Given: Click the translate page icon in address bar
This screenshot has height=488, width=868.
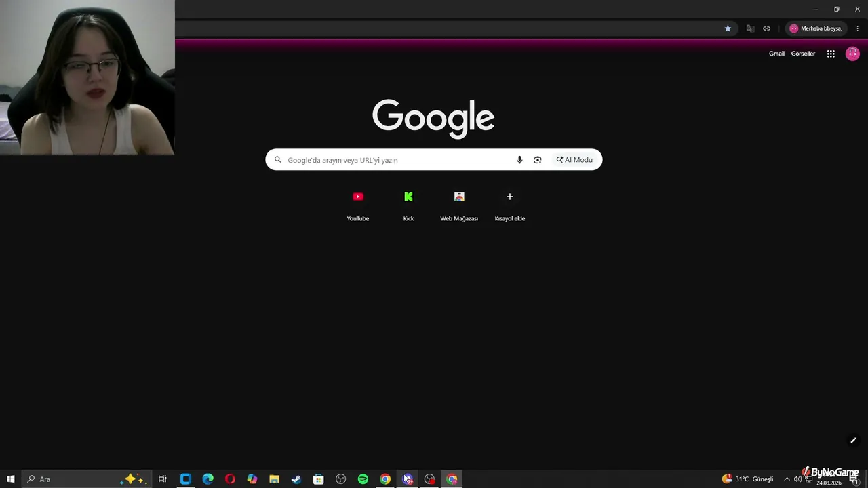Looking at the screenshot, I should pyautogui.click(x=750, y=28).
